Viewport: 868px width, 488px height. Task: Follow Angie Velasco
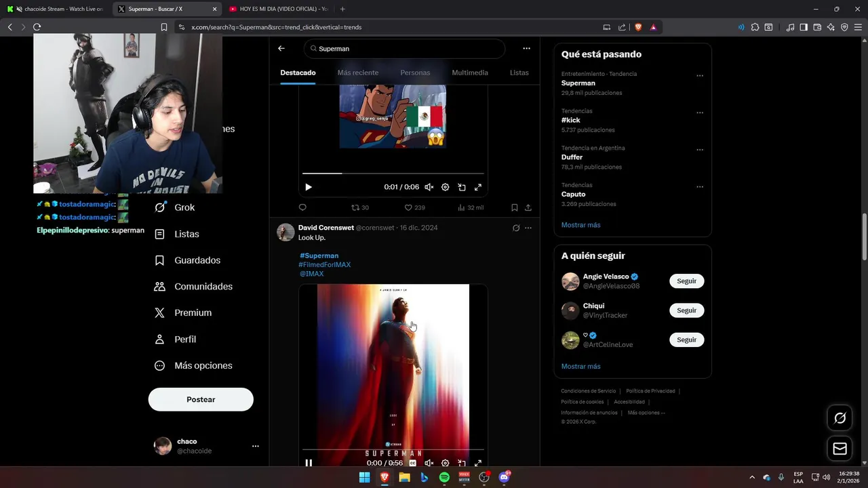click(686, 281)
